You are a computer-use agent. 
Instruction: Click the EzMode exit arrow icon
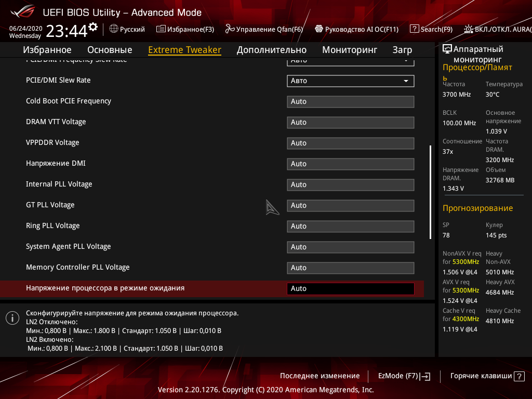click(425, 376)
